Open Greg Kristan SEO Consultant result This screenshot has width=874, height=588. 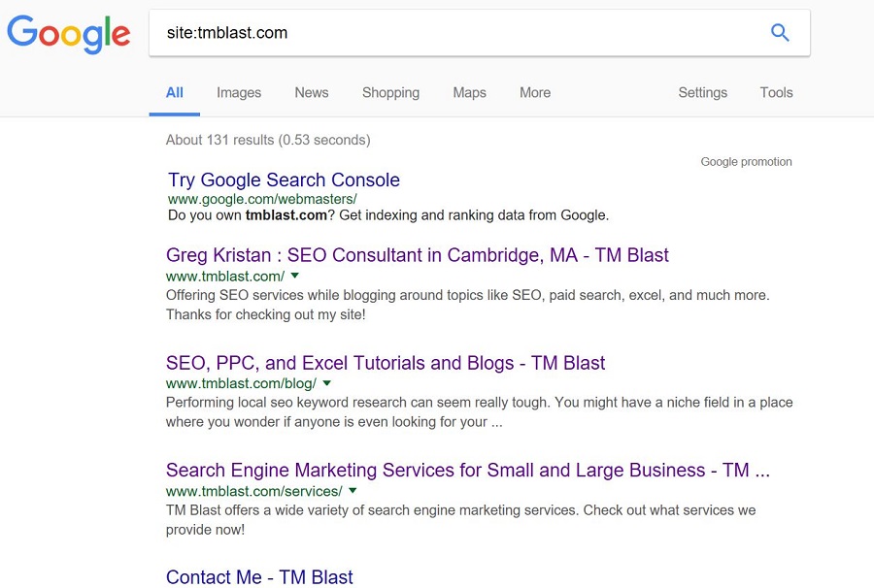click(417, 255)
